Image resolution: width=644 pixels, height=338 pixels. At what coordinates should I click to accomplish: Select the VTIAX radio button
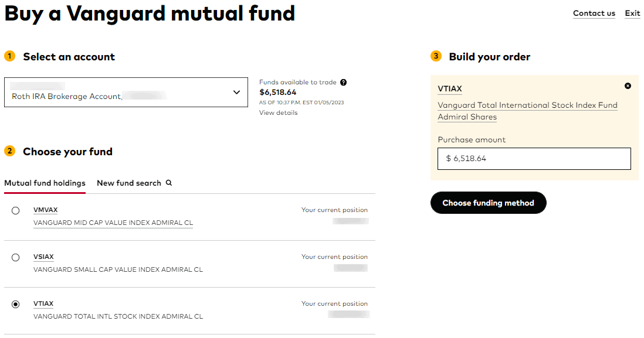16,305
